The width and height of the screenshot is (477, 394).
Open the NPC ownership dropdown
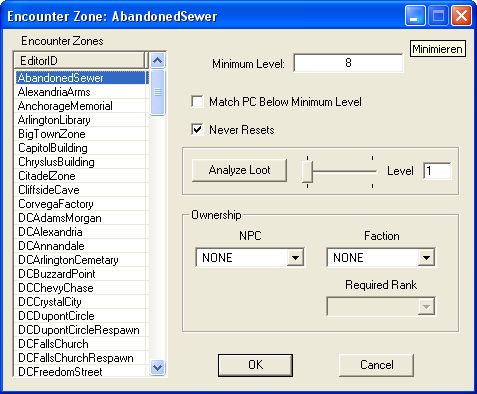click(250, 257)
